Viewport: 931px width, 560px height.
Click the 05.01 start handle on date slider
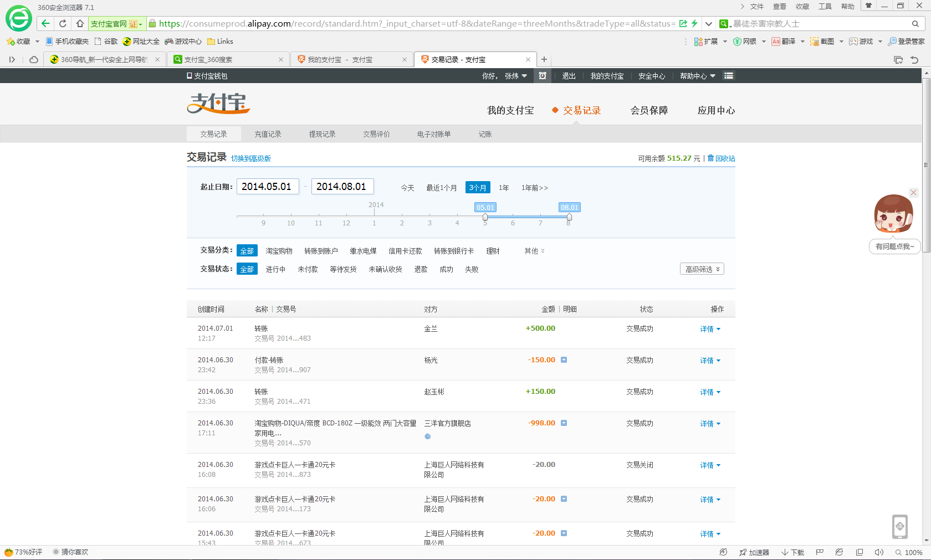[485, 217]
